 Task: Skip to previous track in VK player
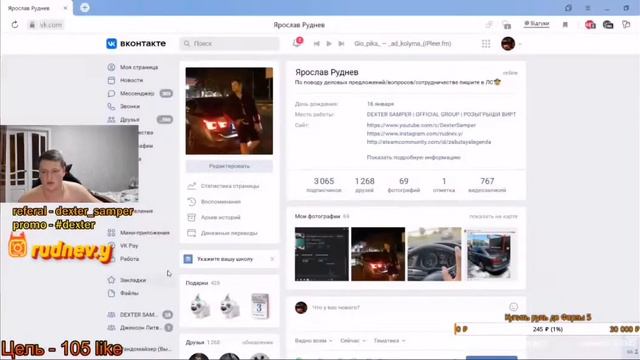tap(317, 44)
